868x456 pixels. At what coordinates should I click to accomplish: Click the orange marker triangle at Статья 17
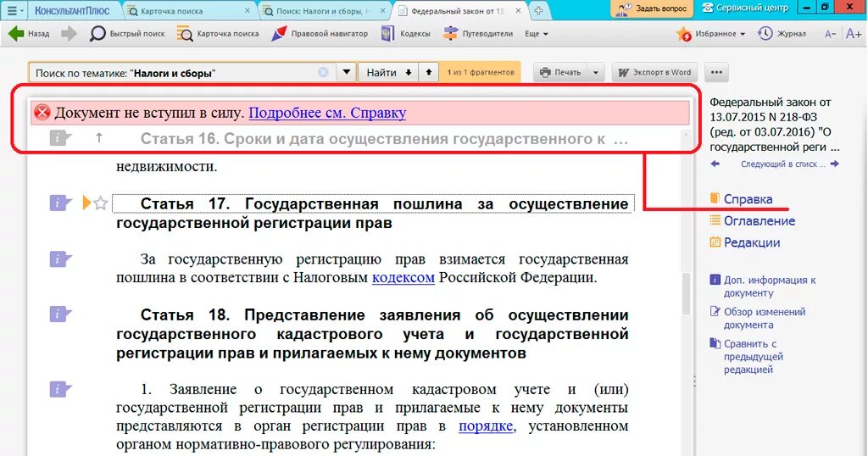pyautogui.click(x=86, y=203)
